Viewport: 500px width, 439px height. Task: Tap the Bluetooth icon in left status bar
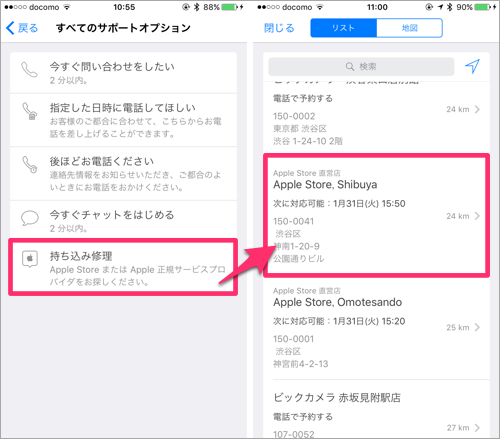click(197, 7)
